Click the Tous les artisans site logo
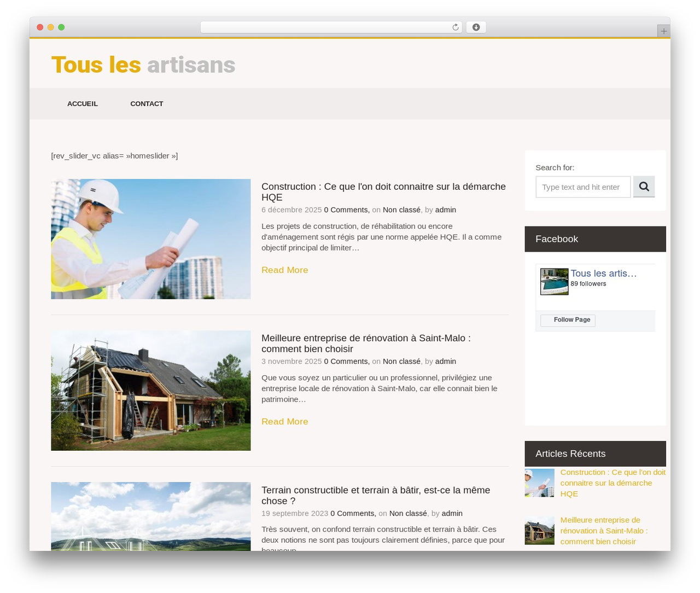This screenshot has height=593, width=700. [x=143, y=65]
